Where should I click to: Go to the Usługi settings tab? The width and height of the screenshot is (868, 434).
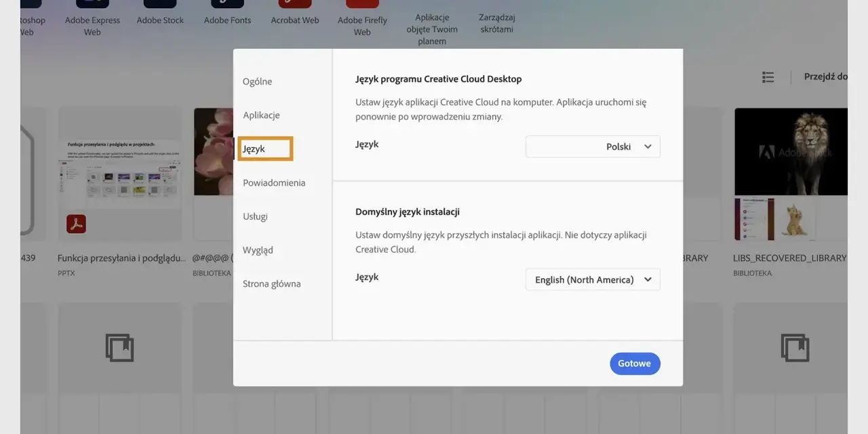point(256,216)
